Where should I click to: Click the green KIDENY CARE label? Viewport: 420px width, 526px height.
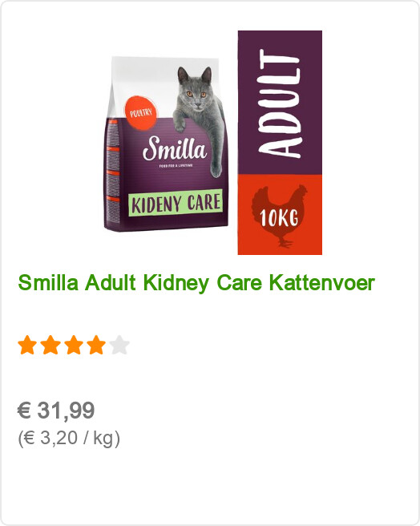(x=176, y=203)
